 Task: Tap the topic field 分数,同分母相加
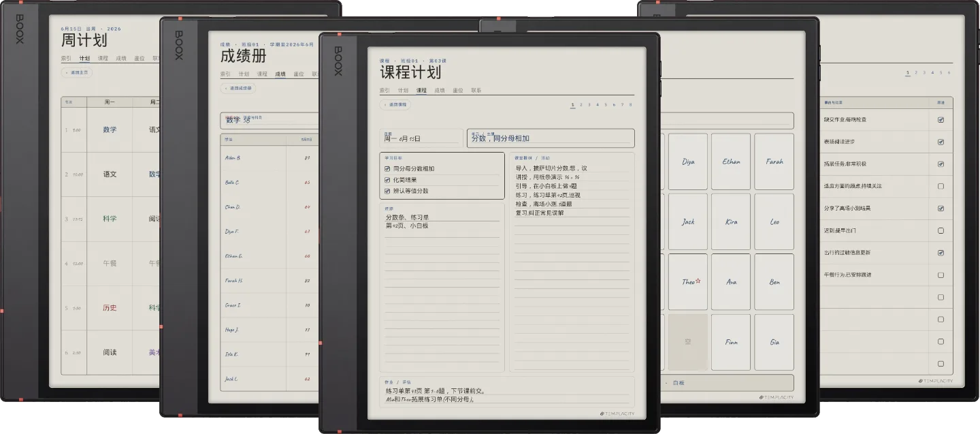tap(551, 138)
